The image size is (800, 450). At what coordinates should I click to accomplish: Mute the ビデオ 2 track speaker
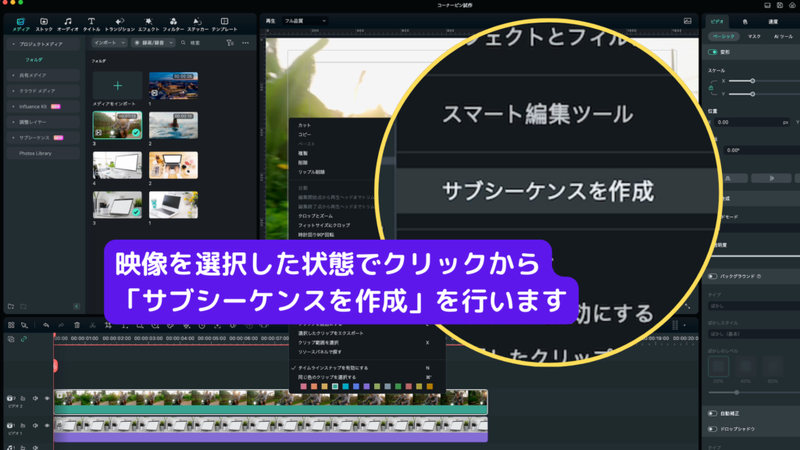pos(35,398)
